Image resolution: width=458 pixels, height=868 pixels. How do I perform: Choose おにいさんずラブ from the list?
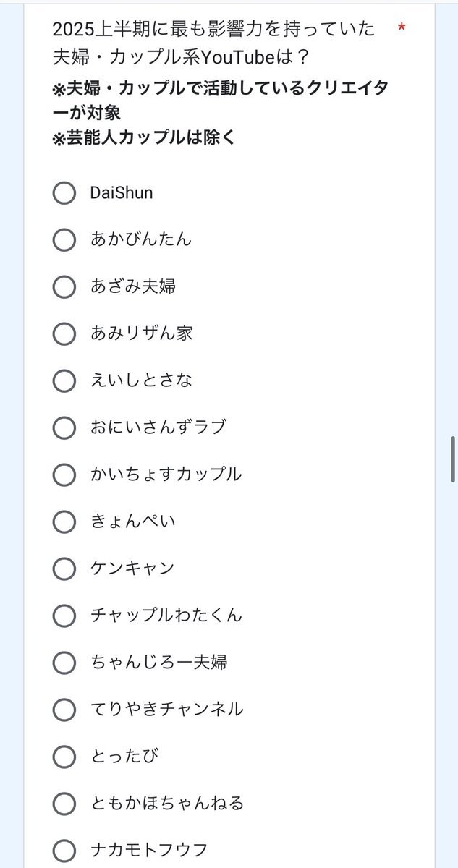[64, 428]
